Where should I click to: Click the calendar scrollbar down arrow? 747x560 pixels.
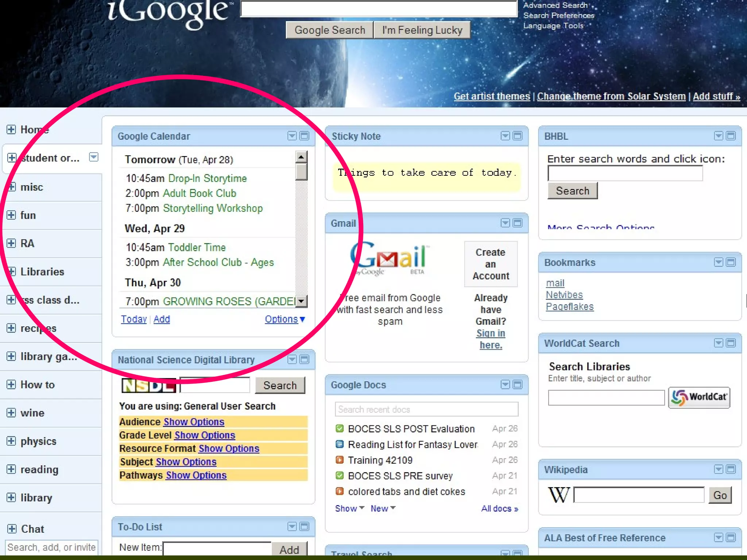301,301
